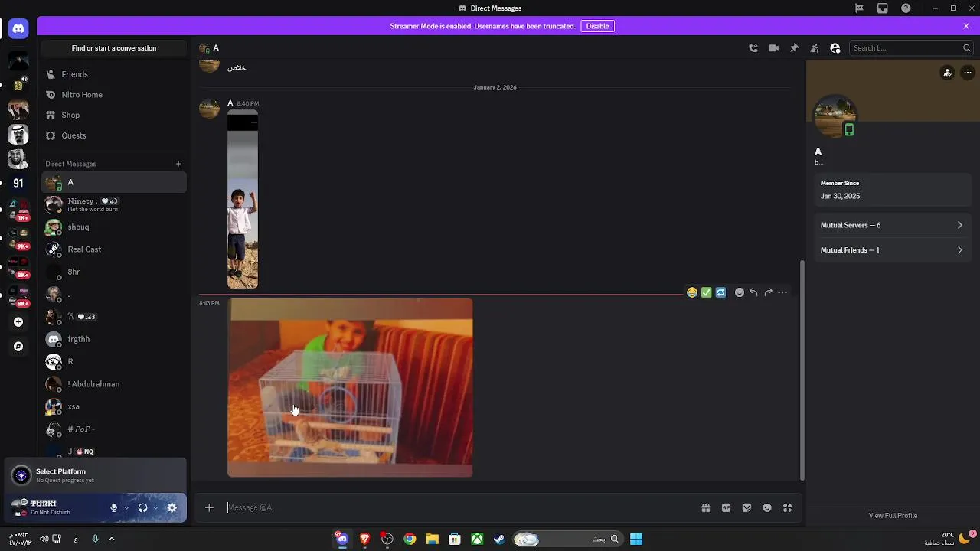Open the 91 server

coord(18,184)
